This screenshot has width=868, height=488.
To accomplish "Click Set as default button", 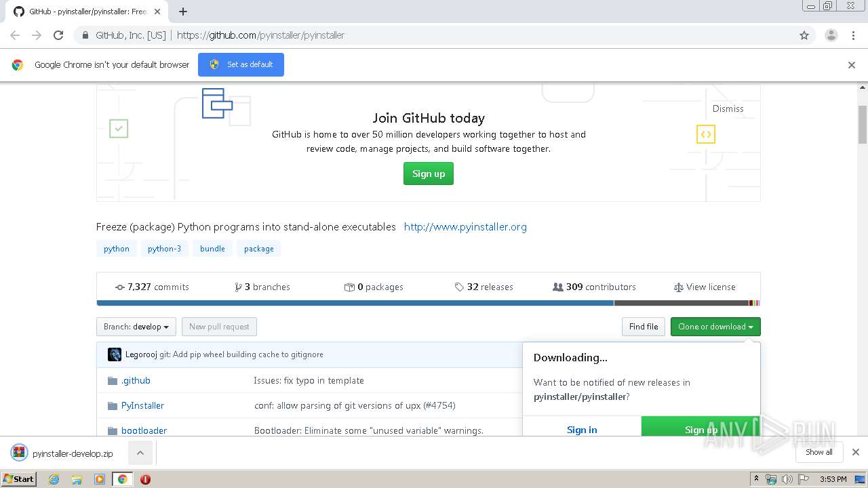I will 241,64.
